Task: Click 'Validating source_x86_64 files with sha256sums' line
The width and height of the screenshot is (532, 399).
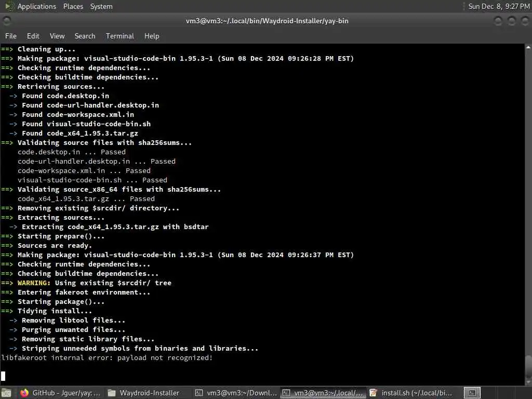Action: coord(111,190)
